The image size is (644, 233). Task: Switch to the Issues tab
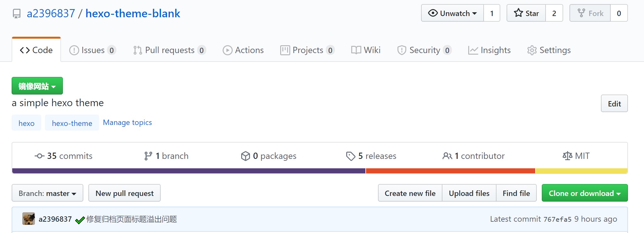[x=92, y=50]
